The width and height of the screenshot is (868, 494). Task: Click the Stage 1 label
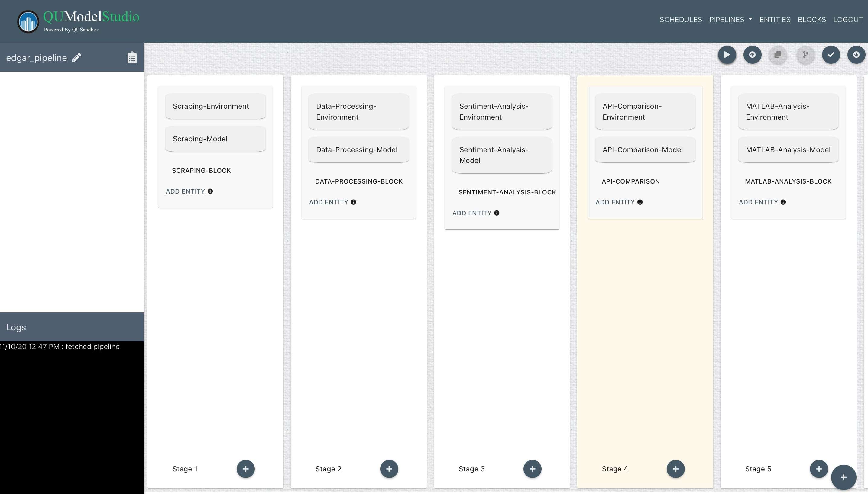[185, 469]
